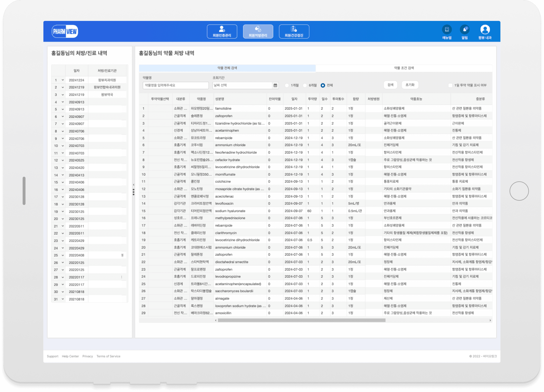Focus the 날짜 선택 date field
The width and height of the screenshot is (544, 392).
click(x=243, y=85)
